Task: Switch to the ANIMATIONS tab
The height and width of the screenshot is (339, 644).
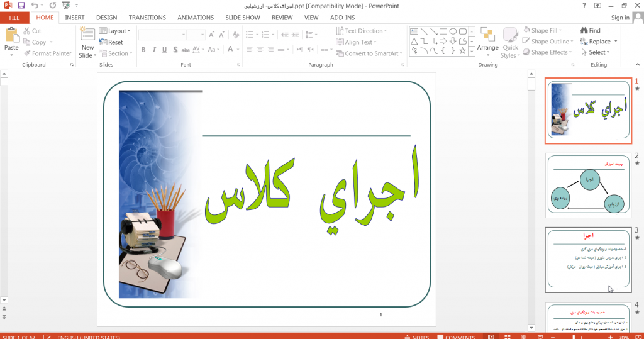Action: 196,18
